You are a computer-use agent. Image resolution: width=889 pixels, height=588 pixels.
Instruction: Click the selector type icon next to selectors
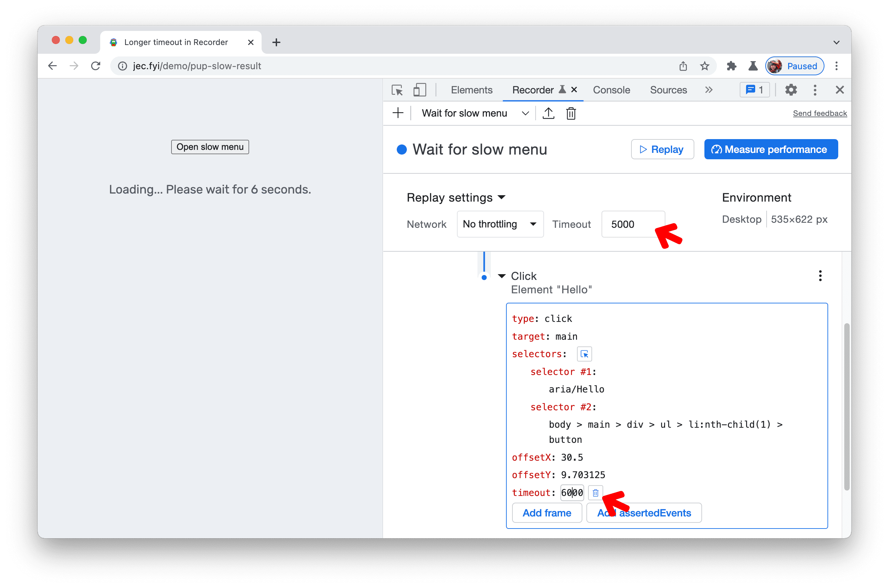pos(583,354)
